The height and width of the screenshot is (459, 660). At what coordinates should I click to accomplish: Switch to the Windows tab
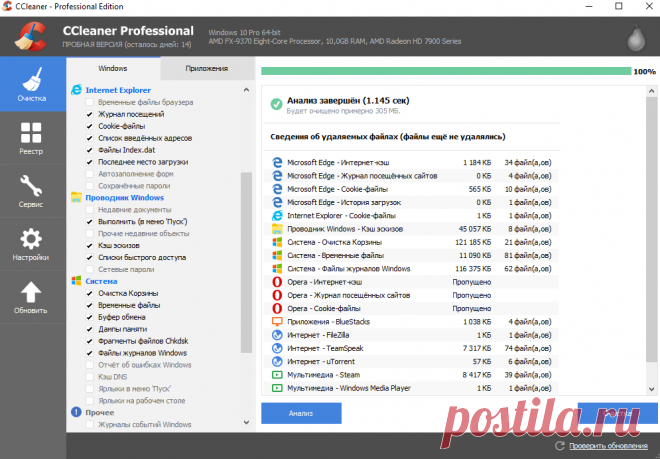113,68
